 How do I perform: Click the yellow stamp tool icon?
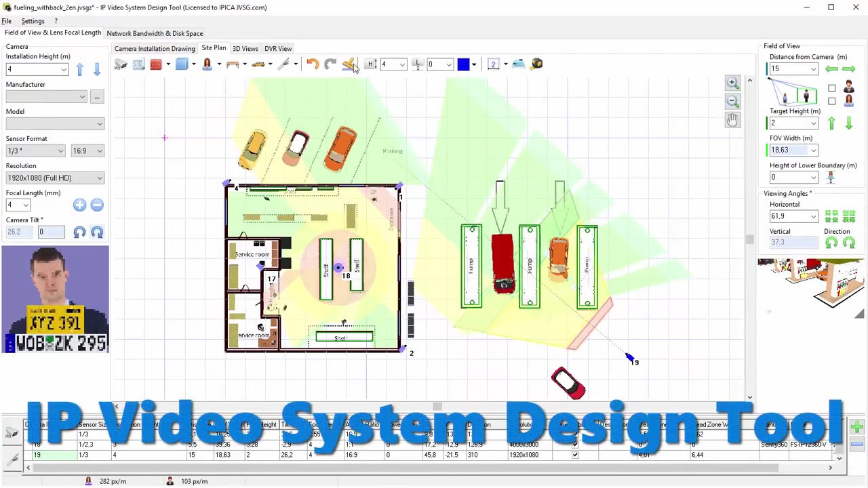[349, 64]
